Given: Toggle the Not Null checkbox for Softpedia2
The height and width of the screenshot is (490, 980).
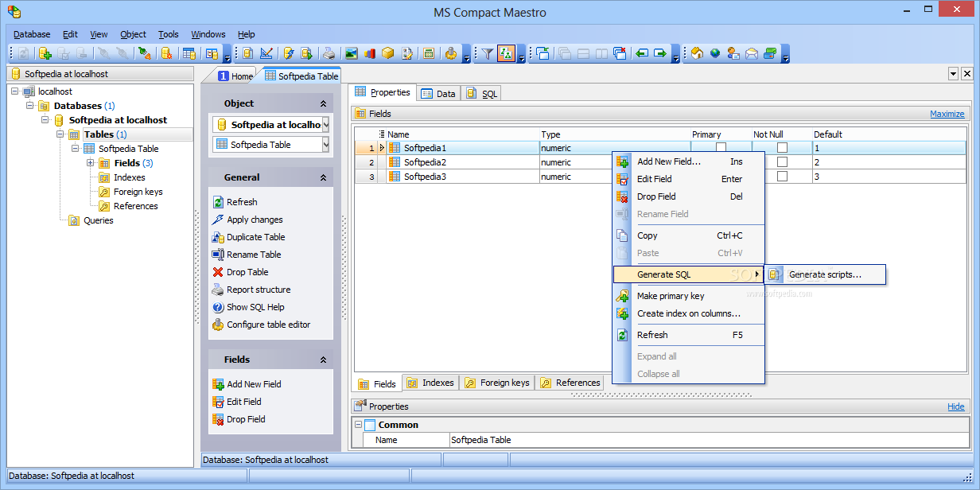Looking at the screenshot, I should pos(782,162).
